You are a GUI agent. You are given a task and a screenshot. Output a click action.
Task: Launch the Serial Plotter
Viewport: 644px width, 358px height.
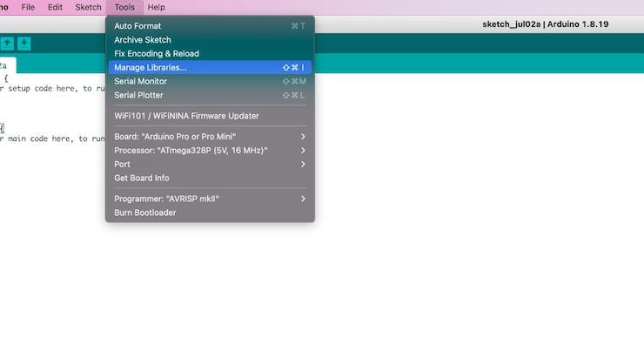[x=210, y=95]
